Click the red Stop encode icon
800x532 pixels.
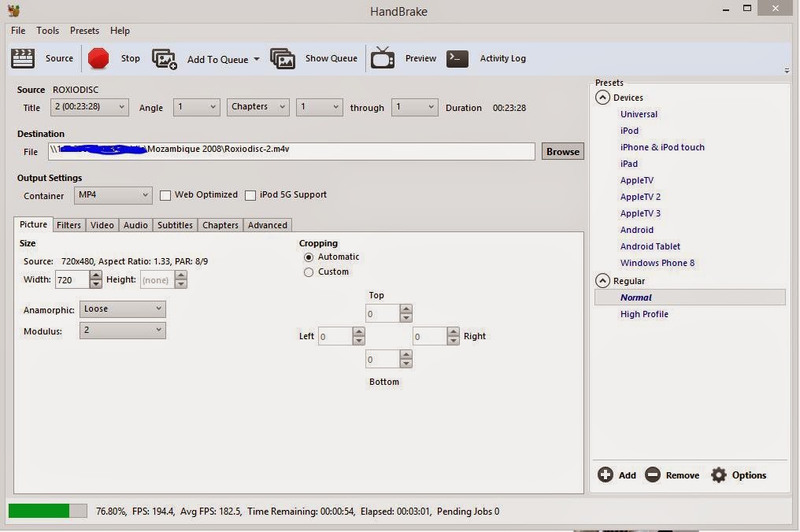click(98, 58)
